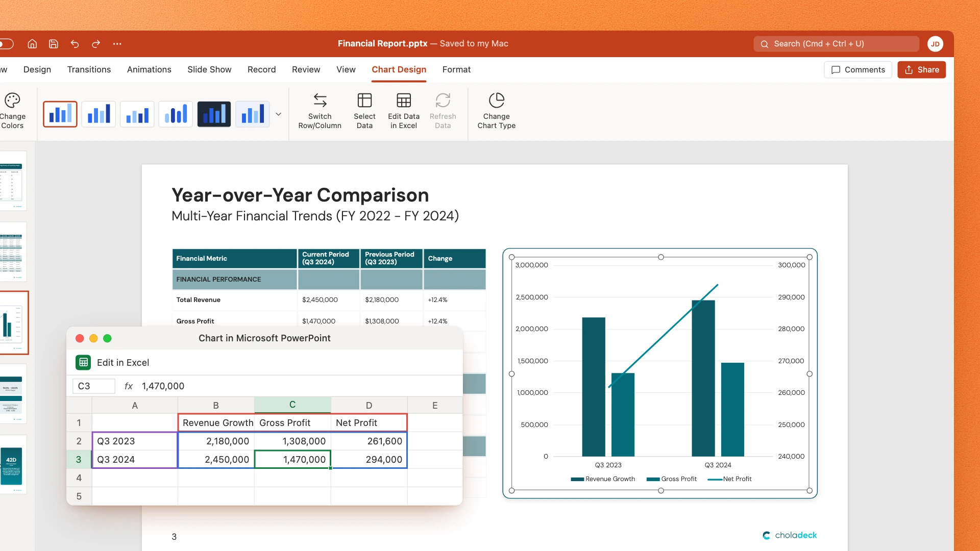This screenshot has width=980, height=551.
Task: Undo the last action
Action: [x=75, y=44]
